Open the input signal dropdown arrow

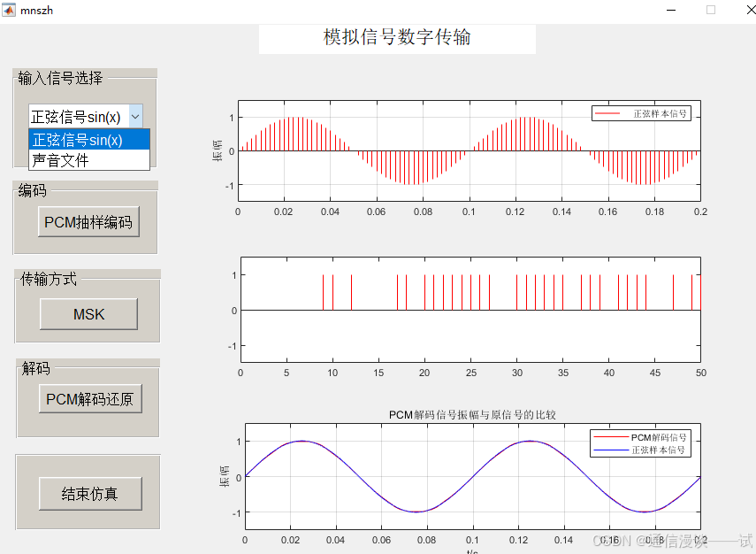point(135,116)
